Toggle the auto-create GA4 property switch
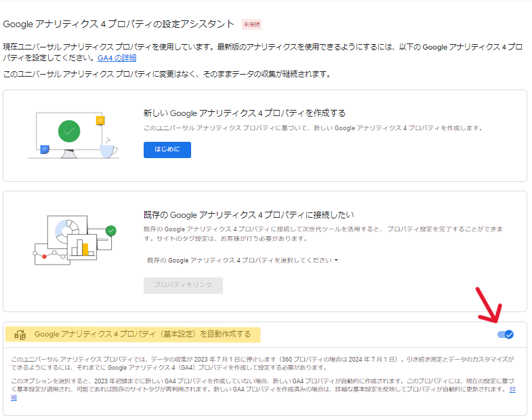Screen dimensions: 532x420 (x=505, y=335)
